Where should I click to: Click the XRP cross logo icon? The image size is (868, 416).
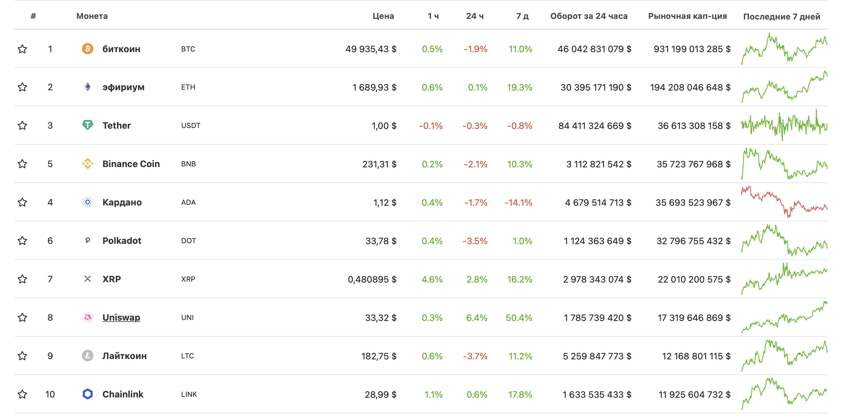(88, 279)
